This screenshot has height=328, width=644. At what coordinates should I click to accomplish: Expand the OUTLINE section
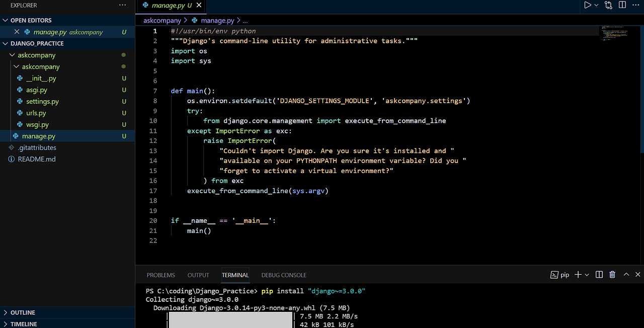[23, 312]
